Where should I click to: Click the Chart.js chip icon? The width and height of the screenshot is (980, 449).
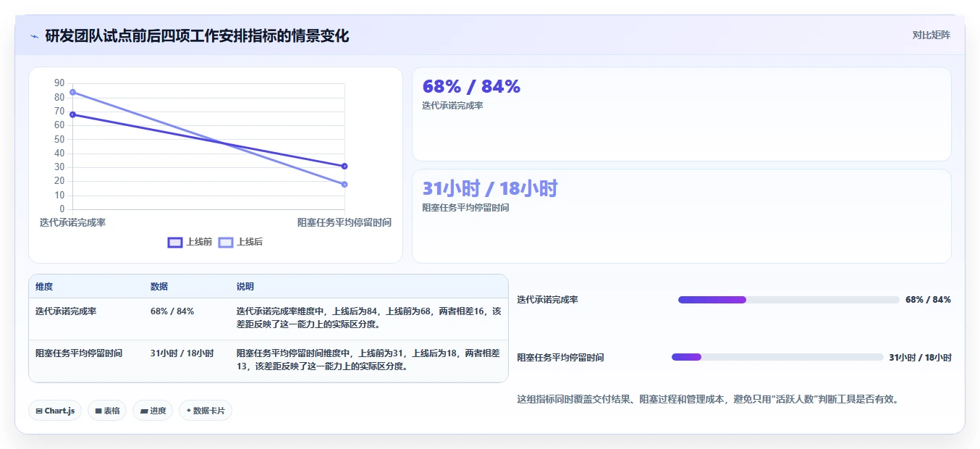click(39, 411)
